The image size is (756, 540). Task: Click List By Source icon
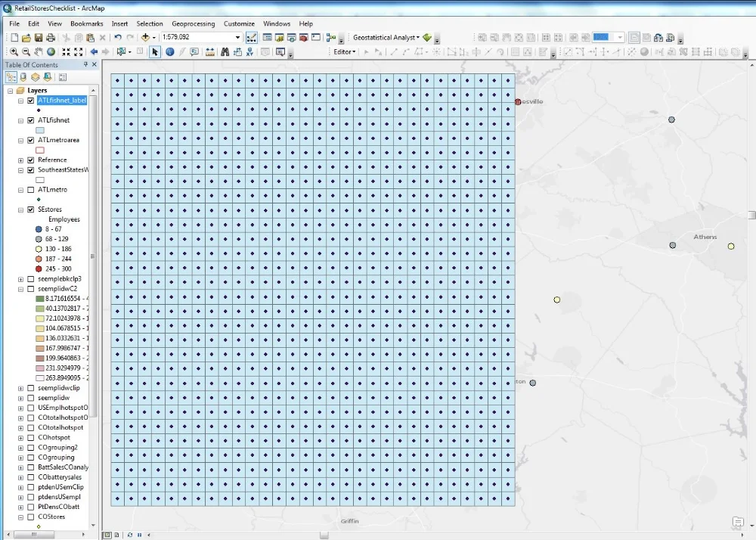click(x=23, y=77)
